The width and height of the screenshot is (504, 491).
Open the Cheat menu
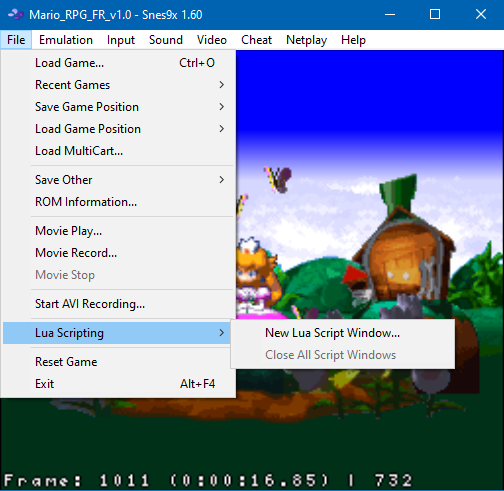tap(256, 40)
